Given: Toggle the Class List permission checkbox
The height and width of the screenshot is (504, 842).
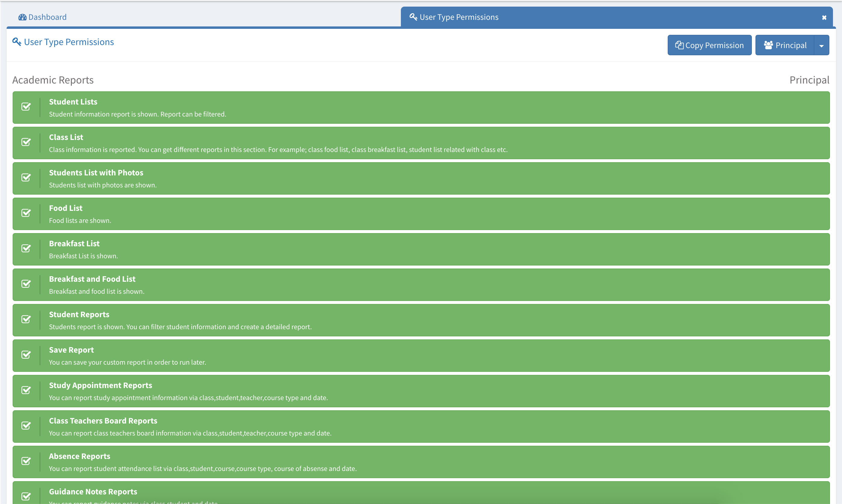Looking at the screenshot, I should 26,142.
